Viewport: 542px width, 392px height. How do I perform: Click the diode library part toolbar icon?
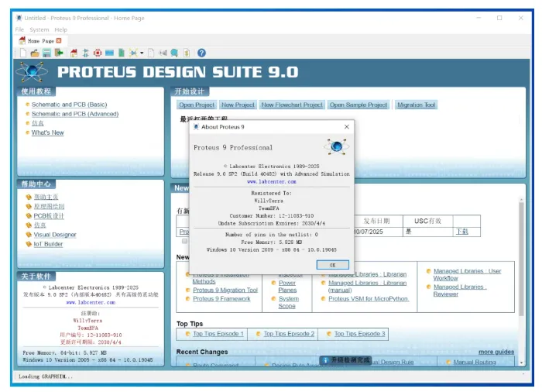point(133,53)
